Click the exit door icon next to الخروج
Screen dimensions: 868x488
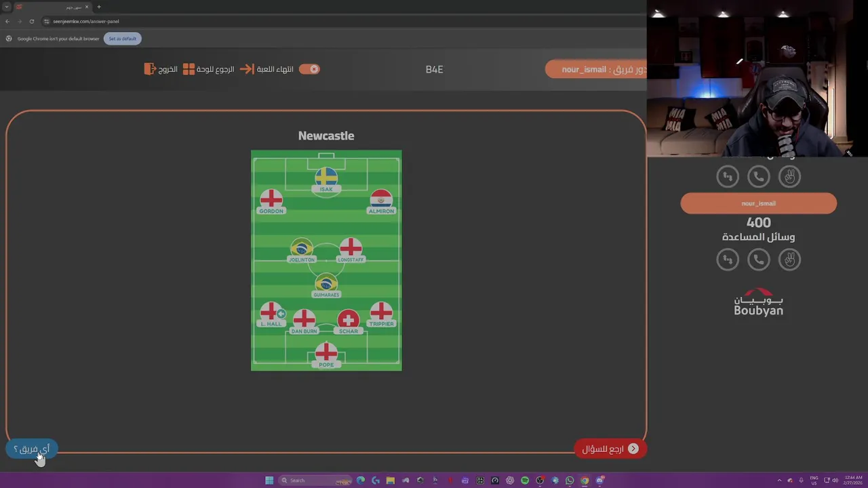[x=150, y=69]
